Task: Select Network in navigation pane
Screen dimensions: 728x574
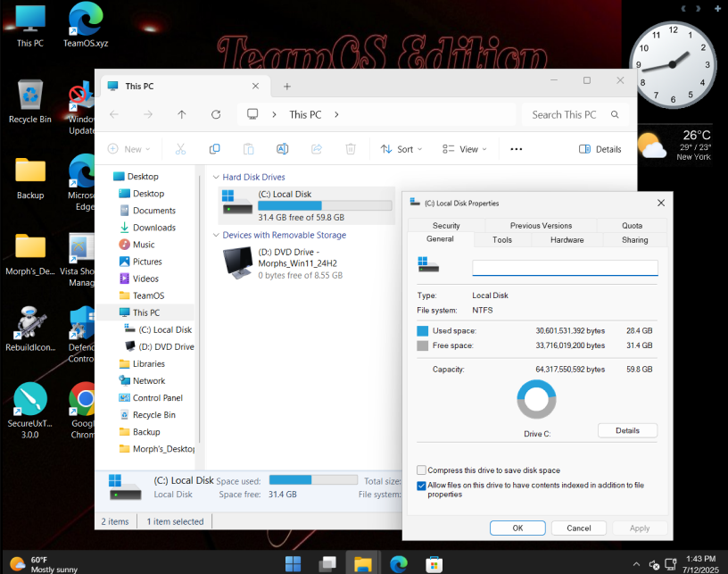Action: [149, 381]
